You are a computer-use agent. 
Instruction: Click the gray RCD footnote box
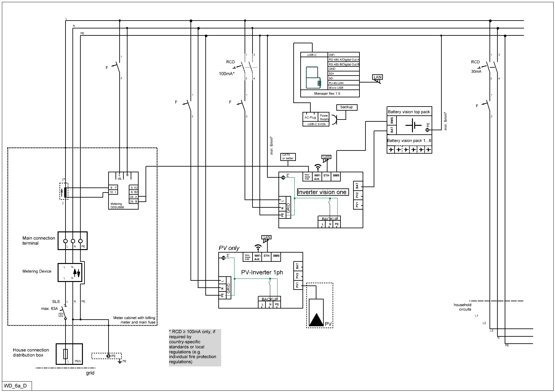(195, 347)
